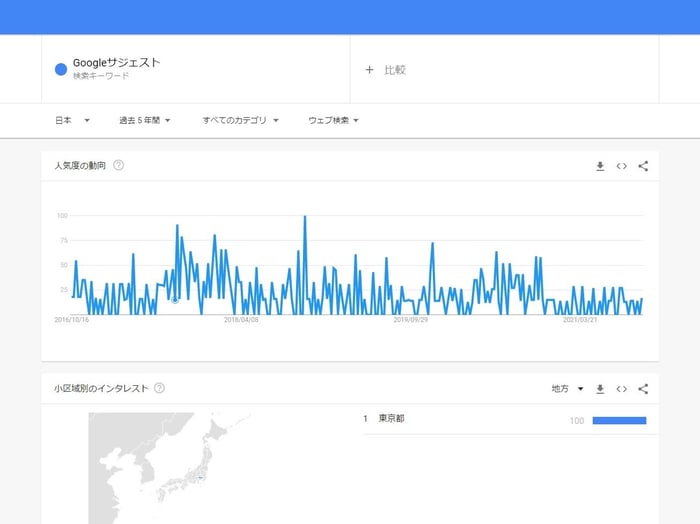Viewport: 700px width, 524px height.
Task: Click the plus icon next to 比較
Action: point(369,70)
